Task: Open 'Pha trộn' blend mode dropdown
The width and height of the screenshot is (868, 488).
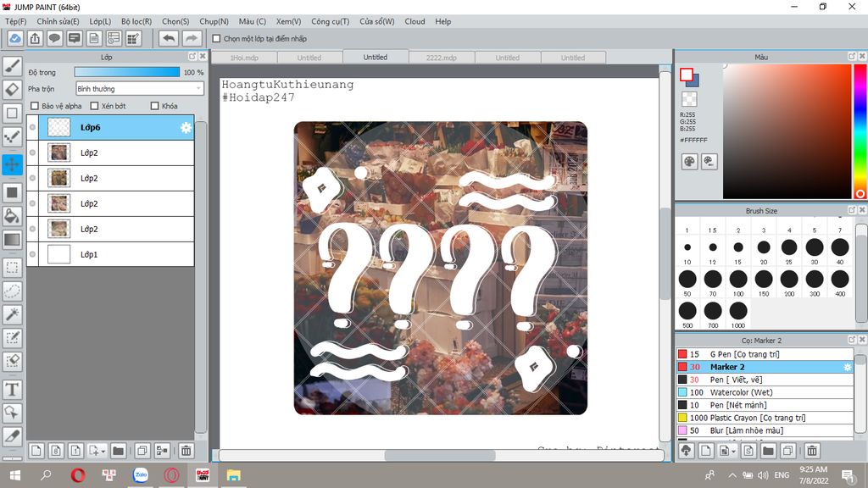Action: tap(140, 88)
